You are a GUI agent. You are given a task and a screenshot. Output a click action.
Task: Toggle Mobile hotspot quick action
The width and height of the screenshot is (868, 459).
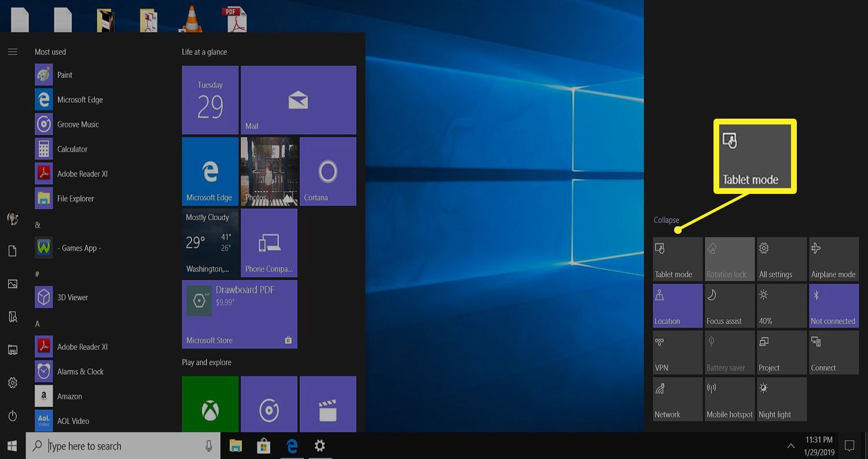[x=730, y=399]
